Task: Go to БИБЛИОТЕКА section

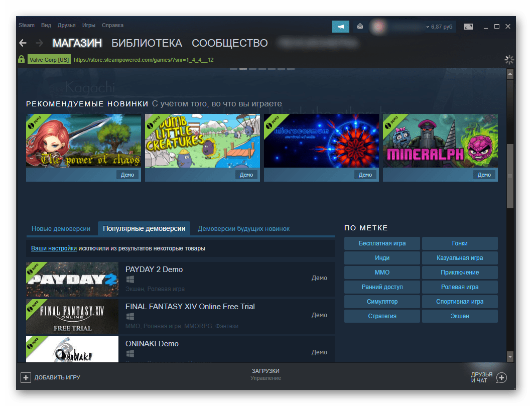Action: (x=147, y=43)
